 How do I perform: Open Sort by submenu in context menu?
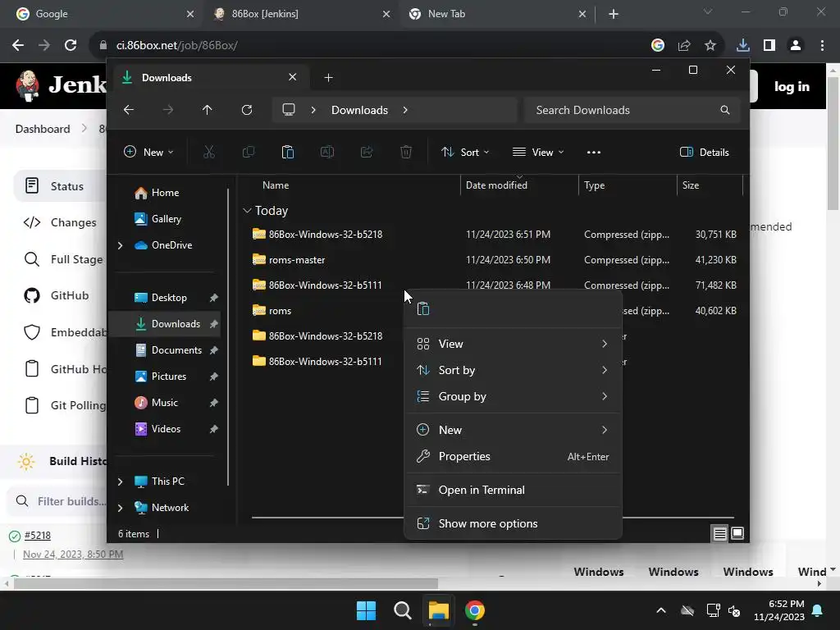click(513, 370)
